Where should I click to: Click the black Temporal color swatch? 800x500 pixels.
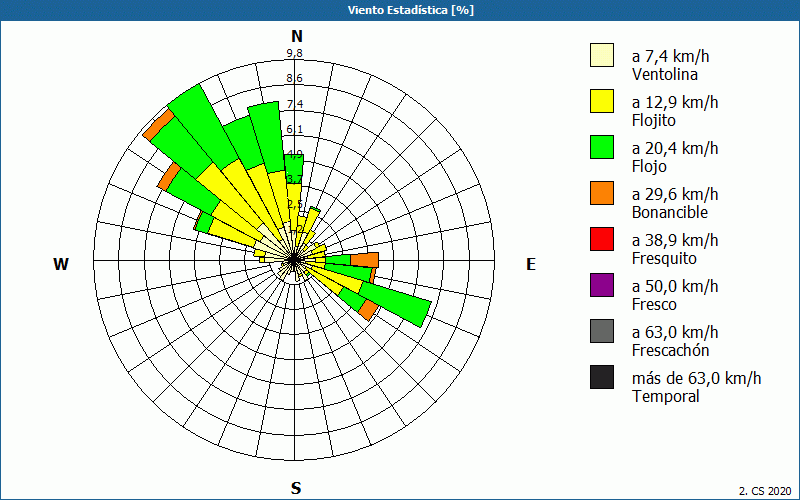click(602, 377)
